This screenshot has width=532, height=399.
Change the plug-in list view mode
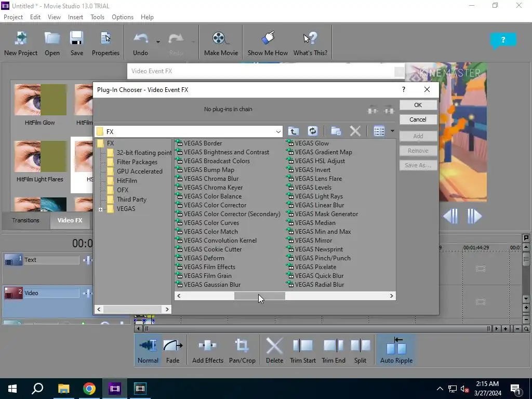point(379,131)
